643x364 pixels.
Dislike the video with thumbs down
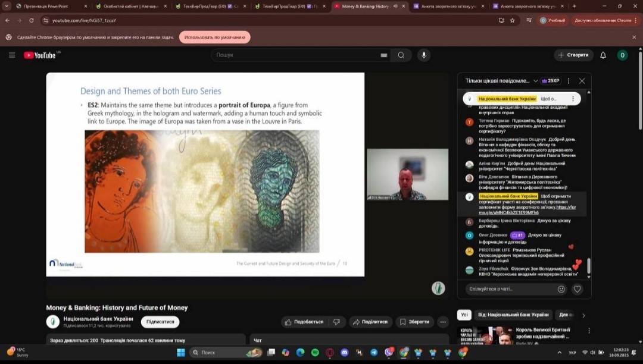coord(336,322)
